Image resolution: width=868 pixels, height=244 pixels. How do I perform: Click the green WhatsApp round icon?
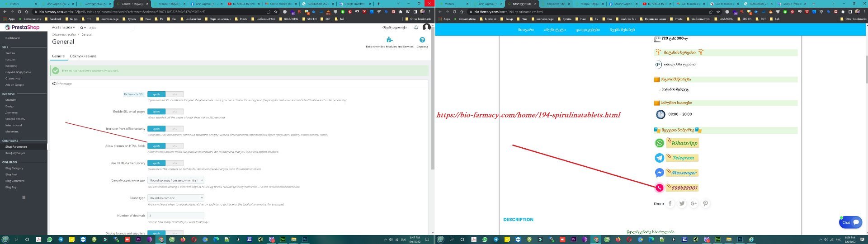pyautogui.click(x=660, y=143)
